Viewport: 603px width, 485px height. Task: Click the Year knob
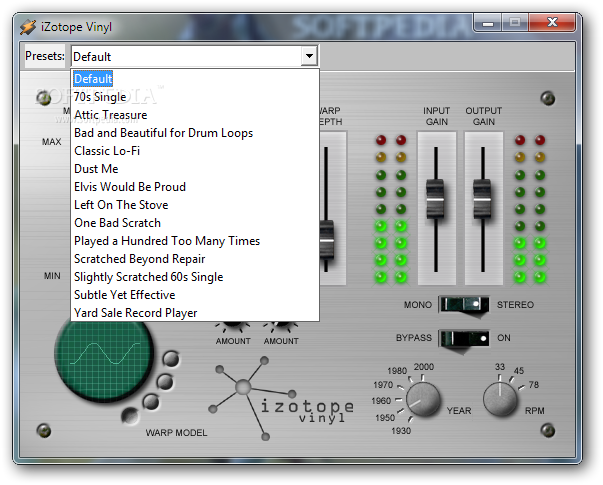click(423, 400)
